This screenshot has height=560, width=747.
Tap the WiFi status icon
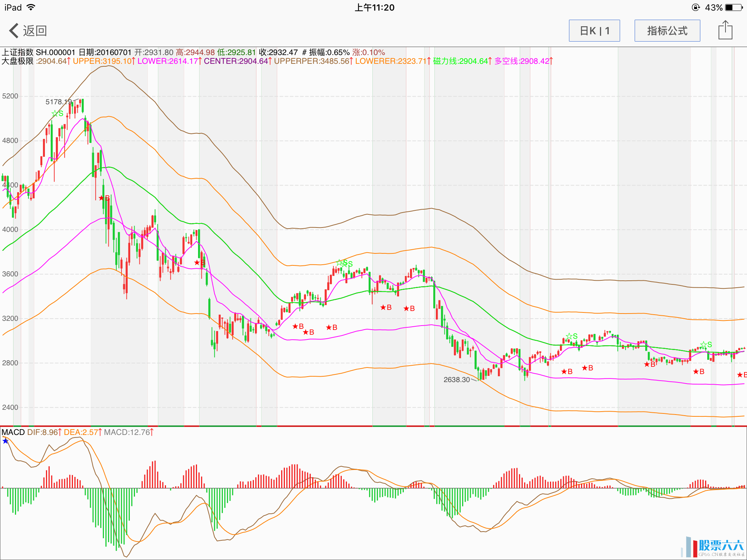coord(31,7)
